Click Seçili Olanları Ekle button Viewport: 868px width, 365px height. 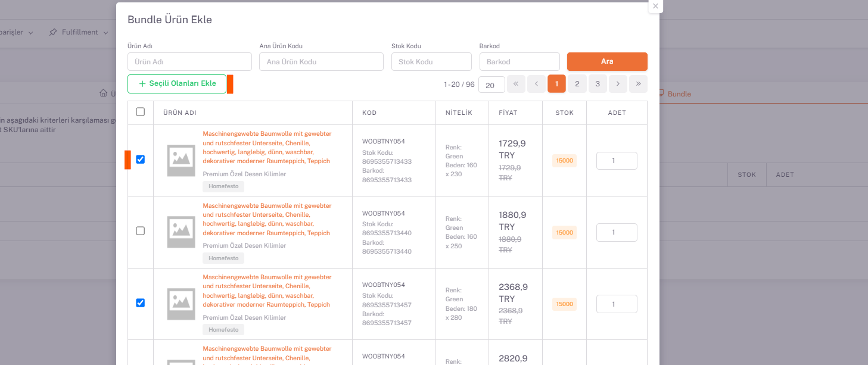coord(177,84)
